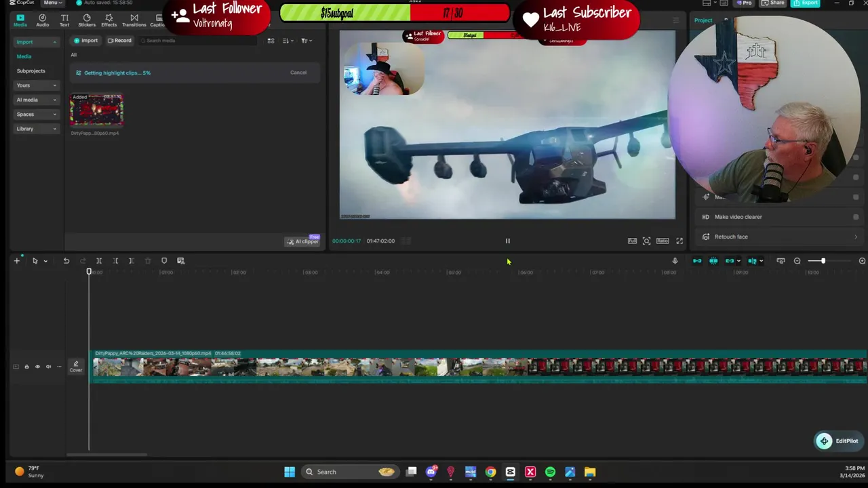
Task: Delete the selected clip
Action: click(x=148, y=261)
